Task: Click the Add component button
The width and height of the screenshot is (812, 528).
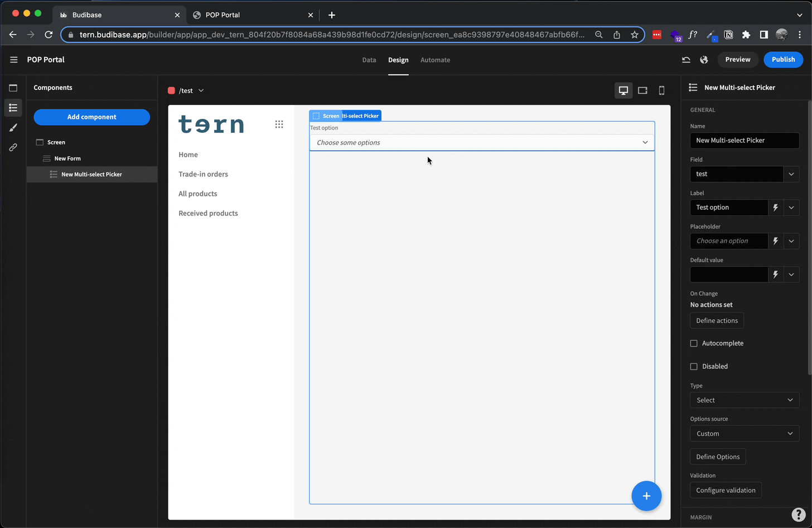Action: click(x=92, y=117)
